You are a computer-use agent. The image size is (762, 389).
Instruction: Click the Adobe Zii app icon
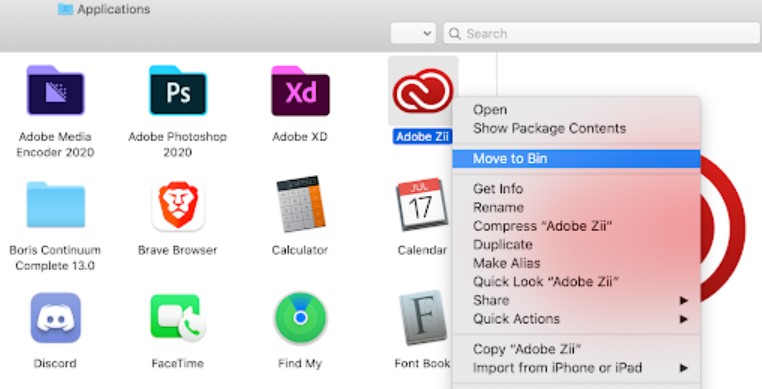click(423, 90)
